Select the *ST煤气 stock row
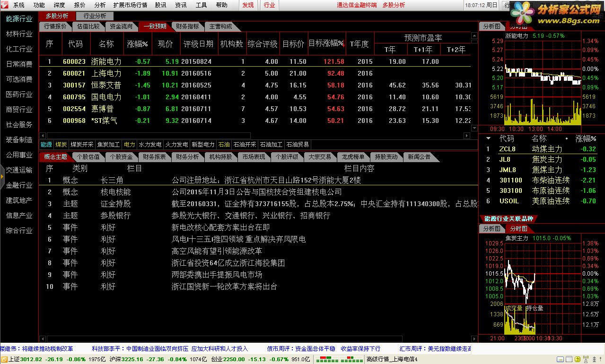The image size is (605, 364). click(255, 121)
